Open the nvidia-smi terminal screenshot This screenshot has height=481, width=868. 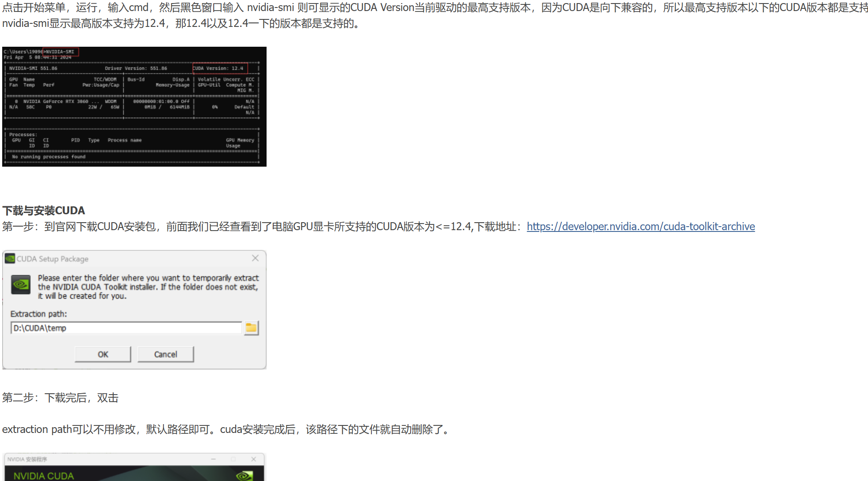[x=134, y=107]
